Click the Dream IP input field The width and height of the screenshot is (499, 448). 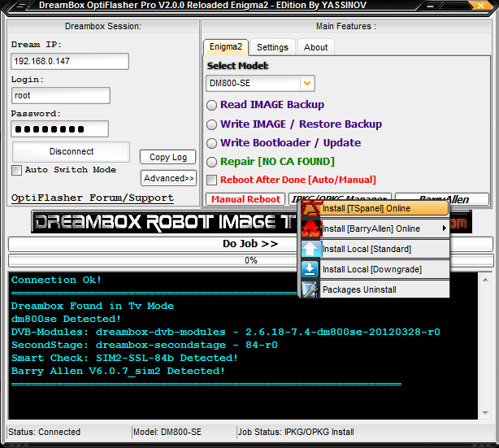(70, 61)
